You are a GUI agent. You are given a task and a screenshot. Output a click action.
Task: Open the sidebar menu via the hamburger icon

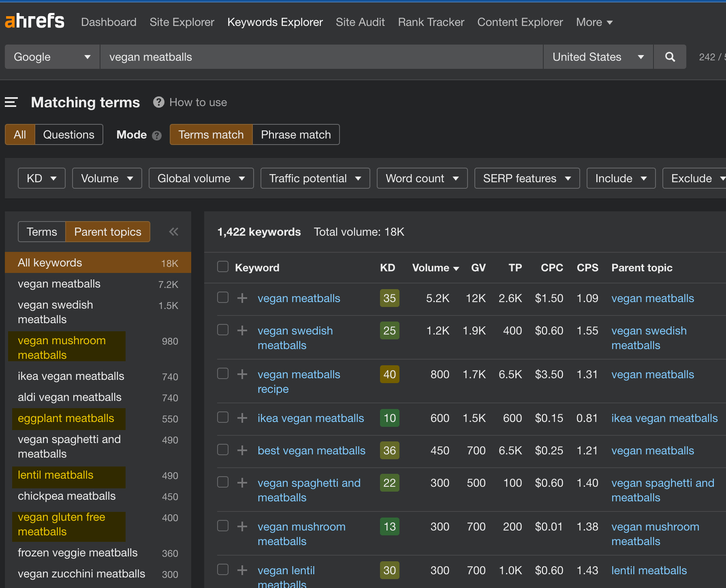pyautogui.click(x=11, y=102)
